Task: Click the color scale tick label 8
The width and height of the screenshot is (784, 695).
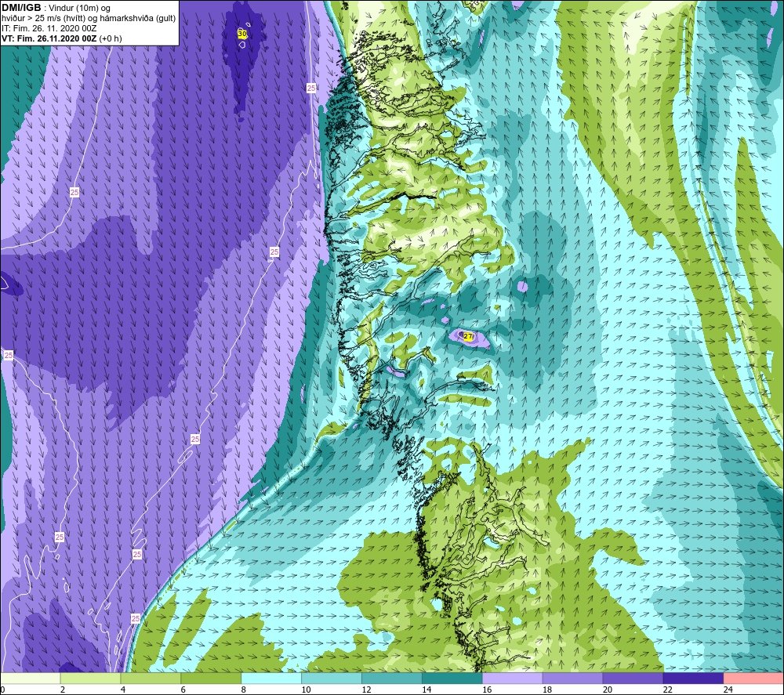Action: point(244,690)
